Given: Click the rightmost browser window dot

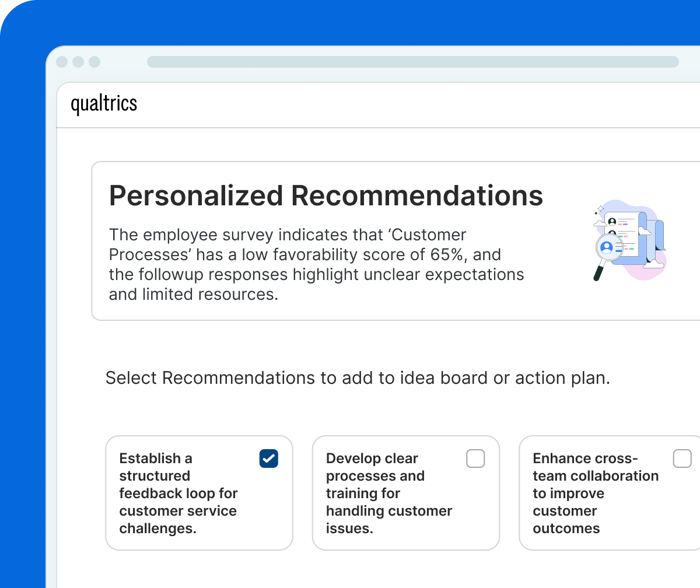Looking at the screenshot, I should point(94,62).
